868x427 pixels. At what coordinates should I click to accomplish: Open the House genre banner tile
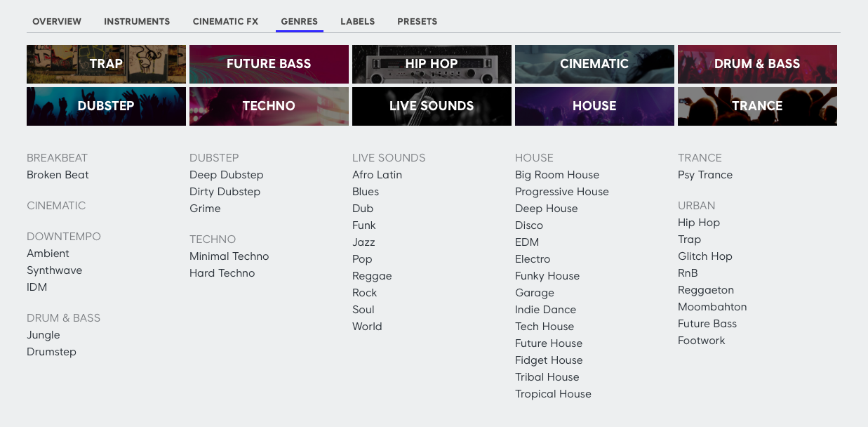tap(594, 106)
